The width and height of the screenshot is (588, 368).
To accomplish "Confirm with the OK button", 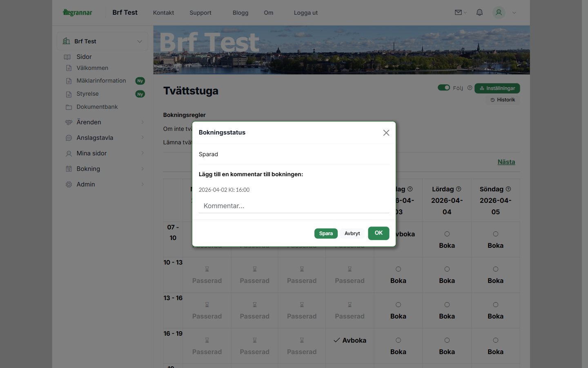I will [x=379, y=233].
